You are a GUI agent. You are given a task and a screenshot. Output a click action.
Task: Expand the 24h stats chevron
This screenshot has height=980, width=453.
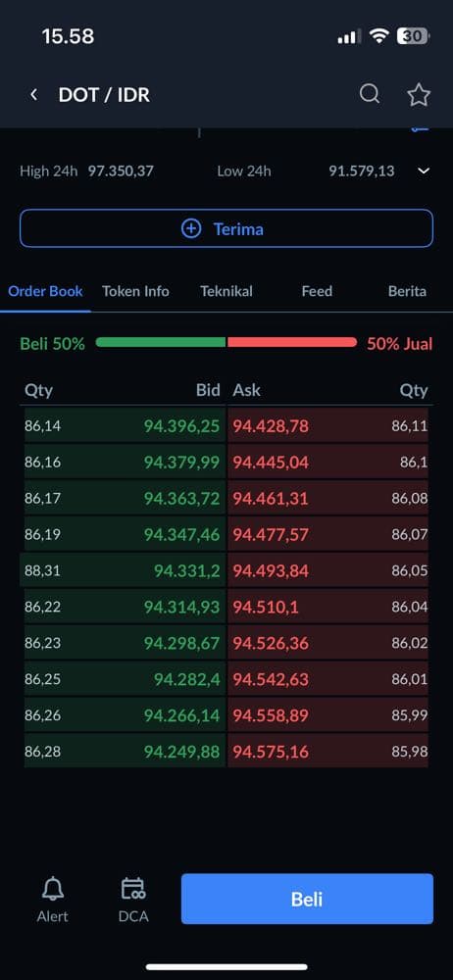coord(424,171)
